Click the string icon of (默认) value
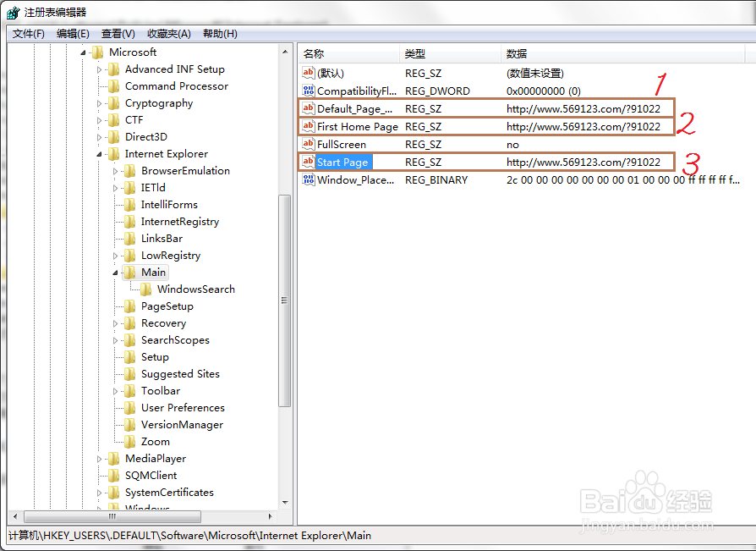 point(308,73)
